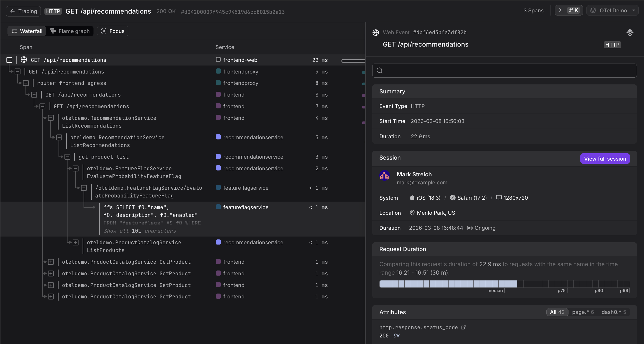Collapse the get_product_list span
The height and width of the screenshot is (344, 644).
67,157
